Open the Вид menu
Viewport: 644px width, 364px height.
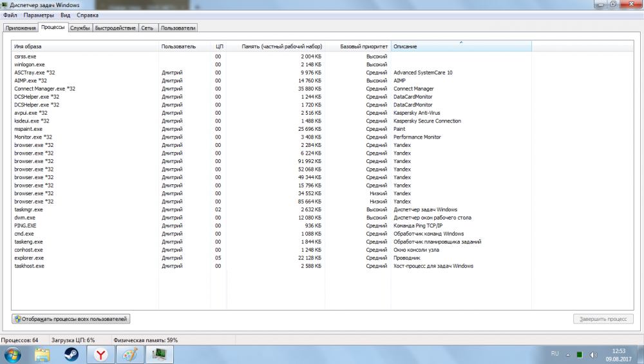(65, 14)
